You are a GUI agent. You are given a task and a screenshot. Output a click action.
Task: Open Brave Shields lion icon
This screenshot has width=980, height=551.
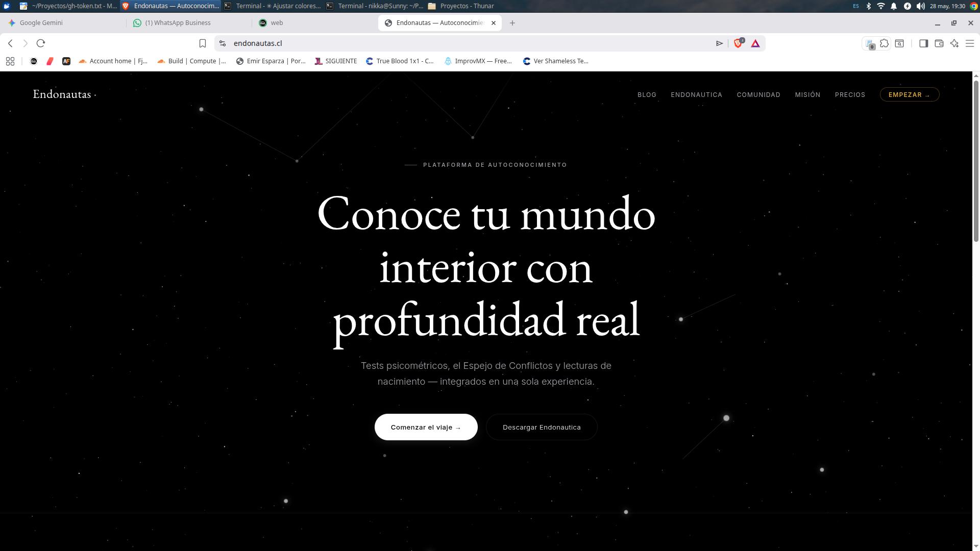(x=738, y=43)
